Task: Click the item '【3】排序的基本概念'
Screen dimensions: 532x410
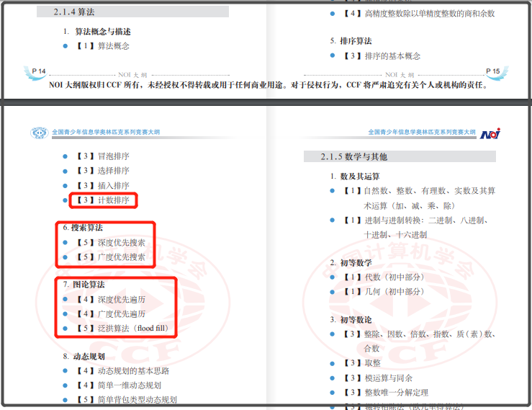Action: tap(382, 56)
